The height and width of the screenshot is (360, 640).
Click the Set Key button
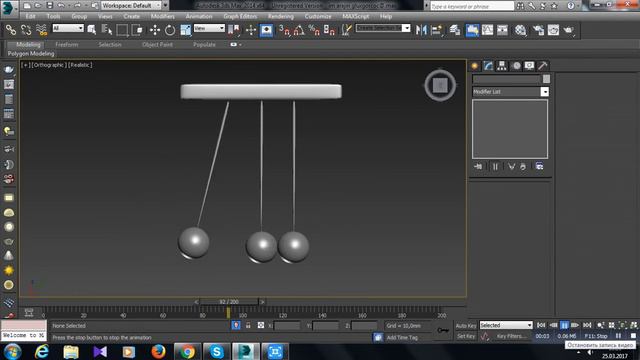466,336
